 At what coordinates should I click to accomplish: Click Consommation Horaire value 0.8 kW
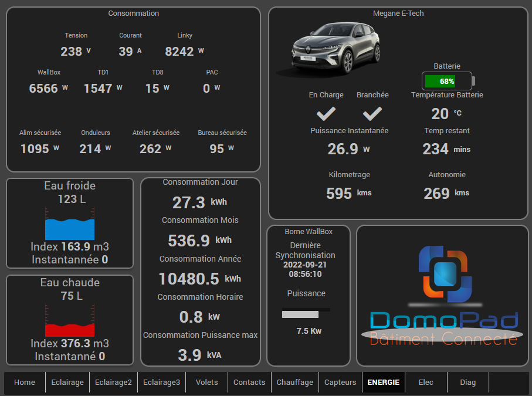[x=199, y=317]
